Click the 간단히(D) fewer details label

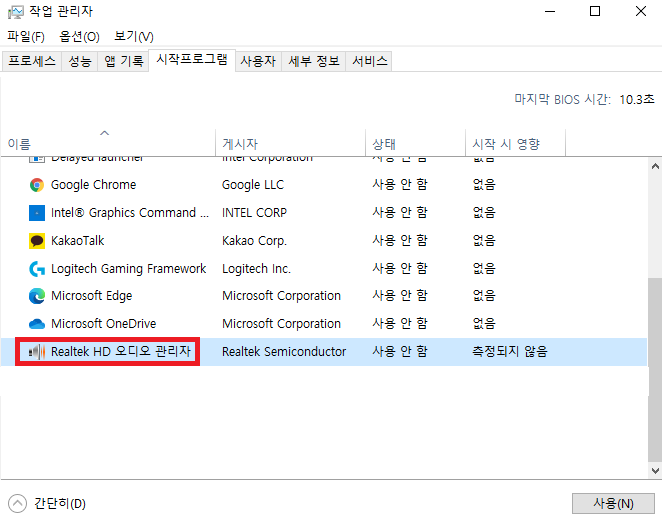point(60,503)
